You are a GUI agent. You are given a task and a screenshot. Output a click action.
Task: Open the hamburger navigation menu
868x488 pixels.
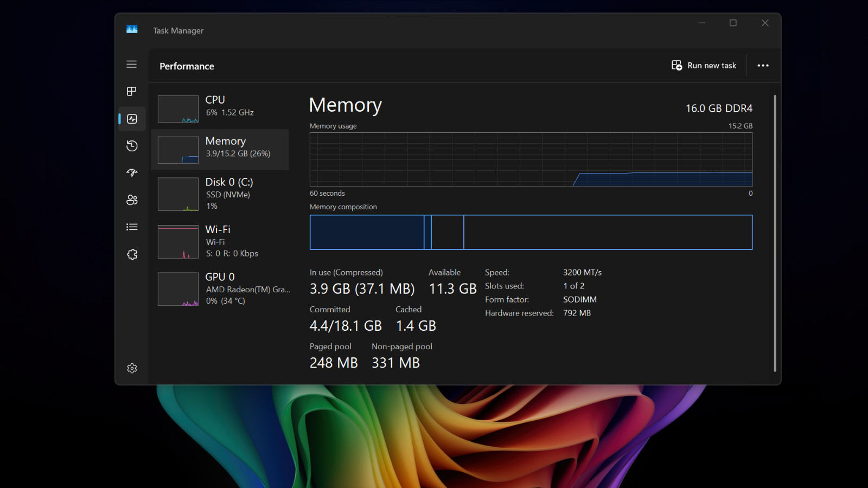tap(131, 64)
